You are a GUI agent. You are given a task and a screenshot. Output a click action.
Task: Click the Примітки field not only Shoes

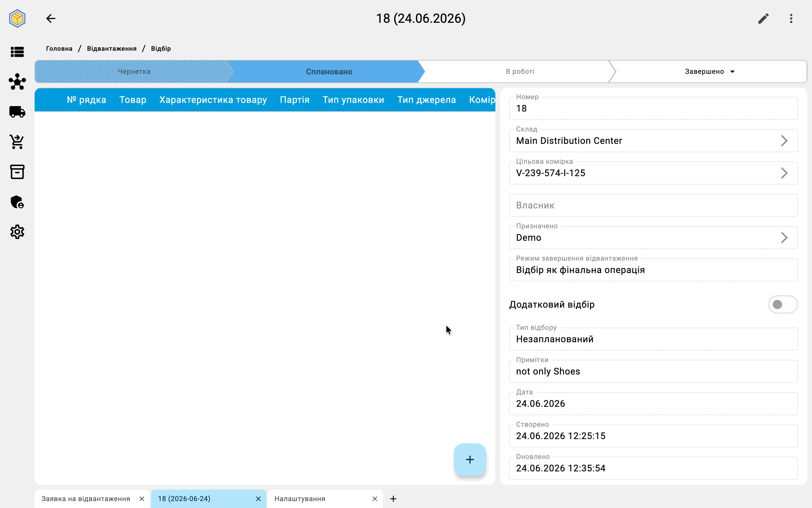point(653,371)
